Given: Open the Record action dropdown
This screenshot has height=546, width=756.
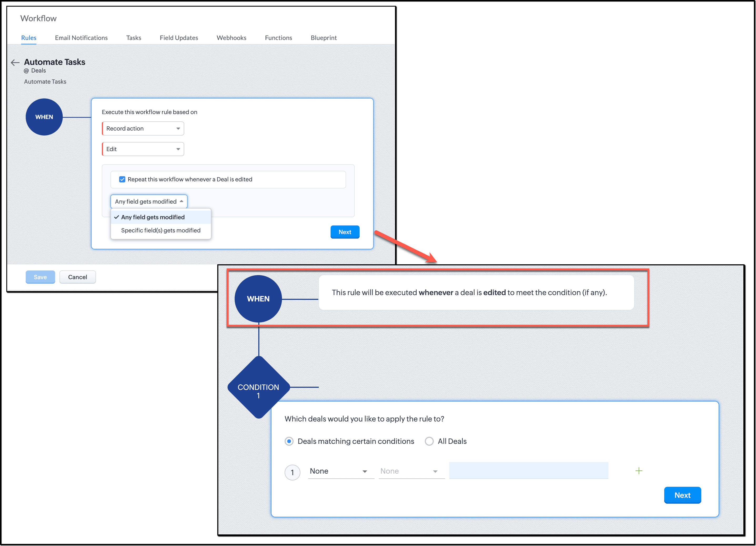Looking at the screenshot, I should [x=143, y=129].
